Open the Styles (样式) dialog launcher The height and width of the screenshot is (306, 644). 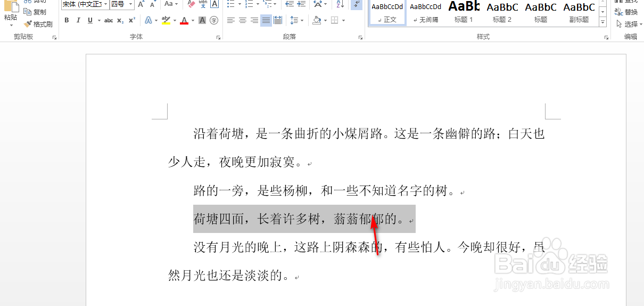coord(607,37)
